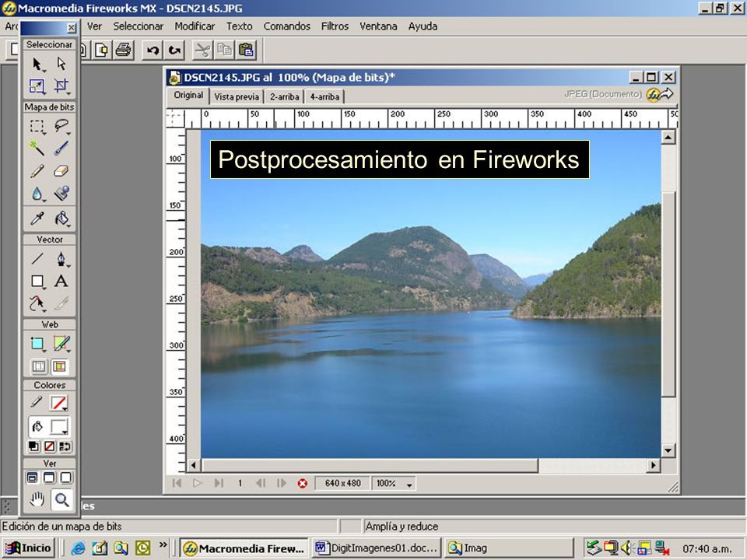
Task: Open the Ayuda menu
Action: [x=423, y=26]
